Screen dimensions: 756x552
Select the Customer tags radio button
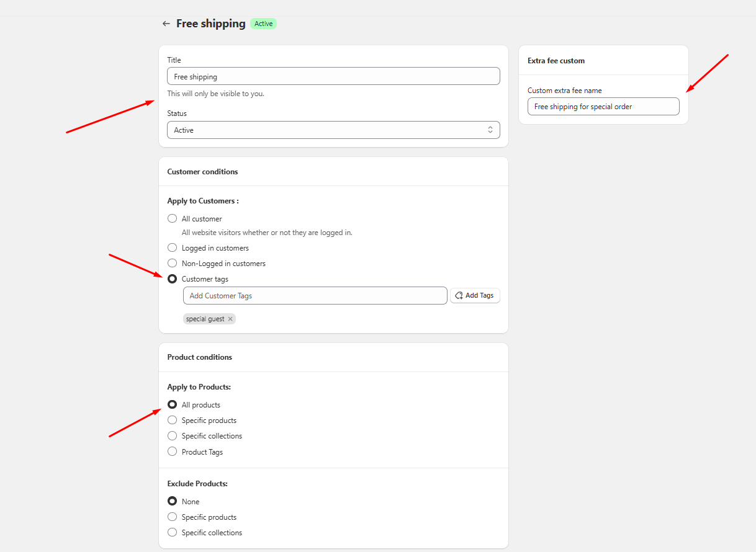[x=173, y=279]
